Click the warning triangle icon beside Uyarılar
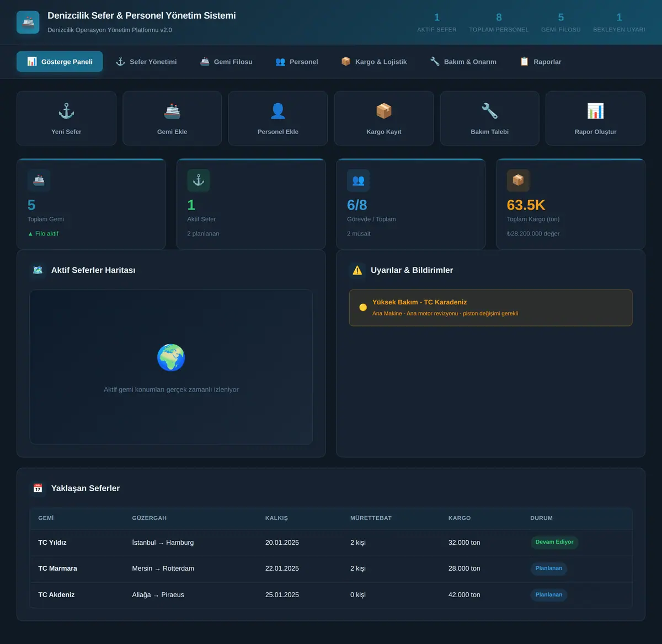The image size is (662, 644). 357,270
